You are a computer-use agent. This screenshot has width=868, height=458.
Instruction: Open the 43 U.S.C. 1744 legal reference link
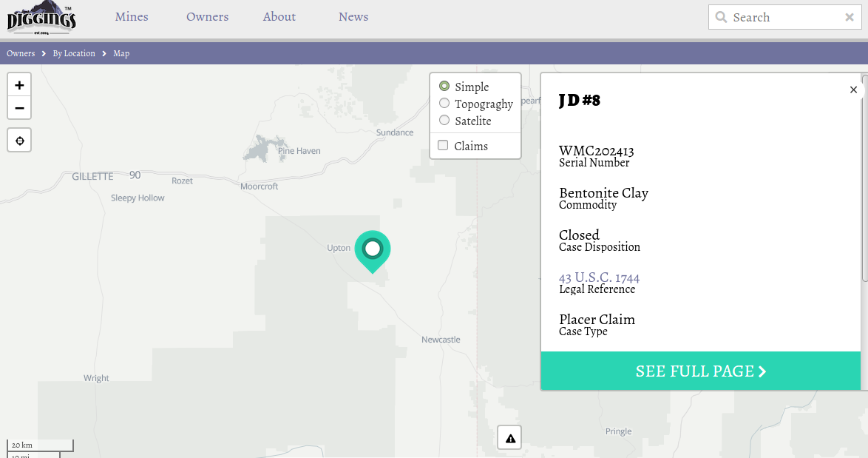599,277
